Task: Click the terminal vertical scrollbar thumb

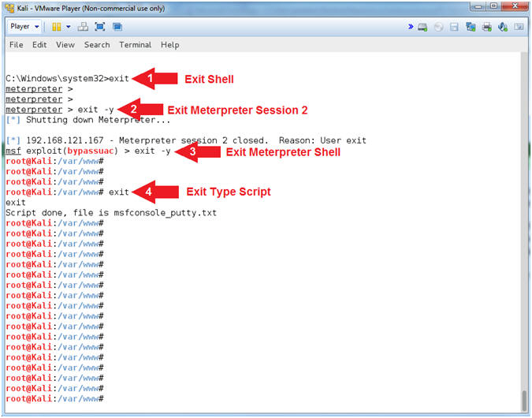Action: click(525, 401)
